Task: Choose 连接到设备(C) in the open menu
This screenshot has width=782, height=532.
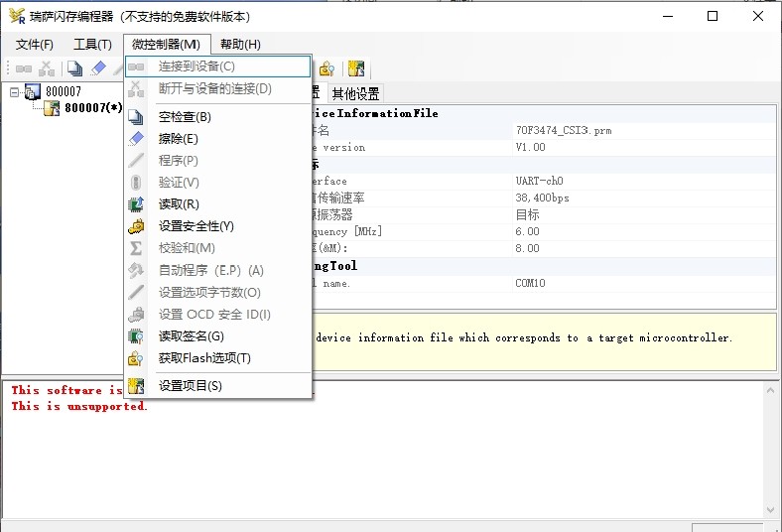Action: click(x=217, y=66)
